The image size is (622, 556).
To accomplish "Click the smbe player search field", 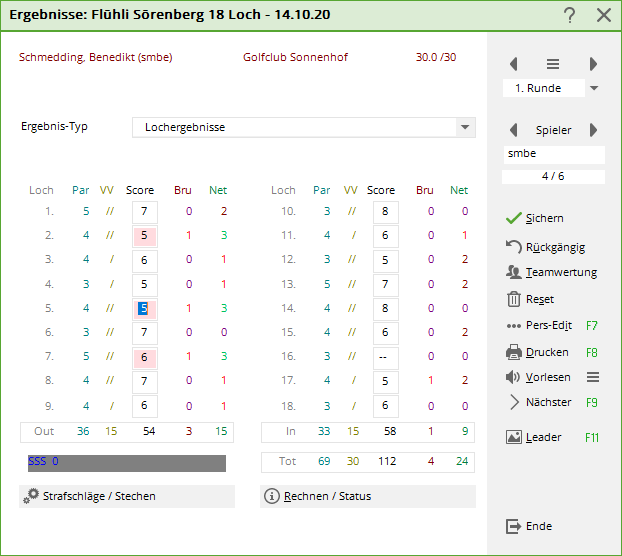I will coord(554,154).
